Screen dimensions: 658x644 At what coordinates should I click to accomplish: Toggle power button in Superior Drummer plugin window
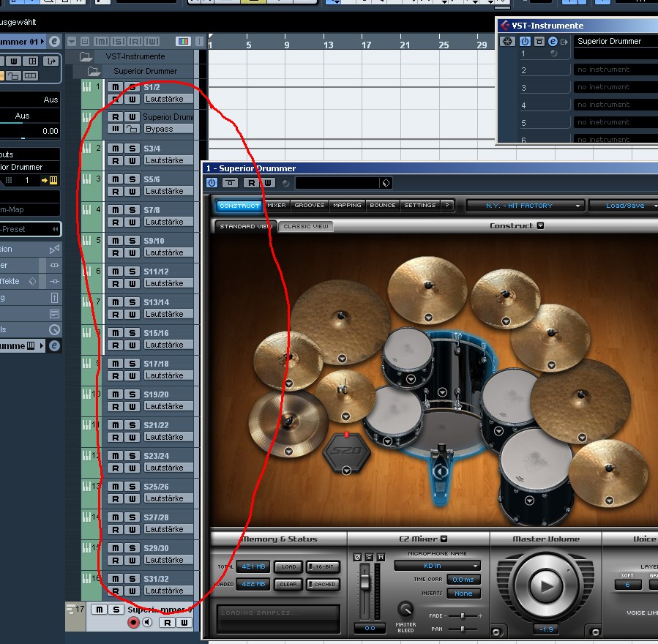point(212,183)
